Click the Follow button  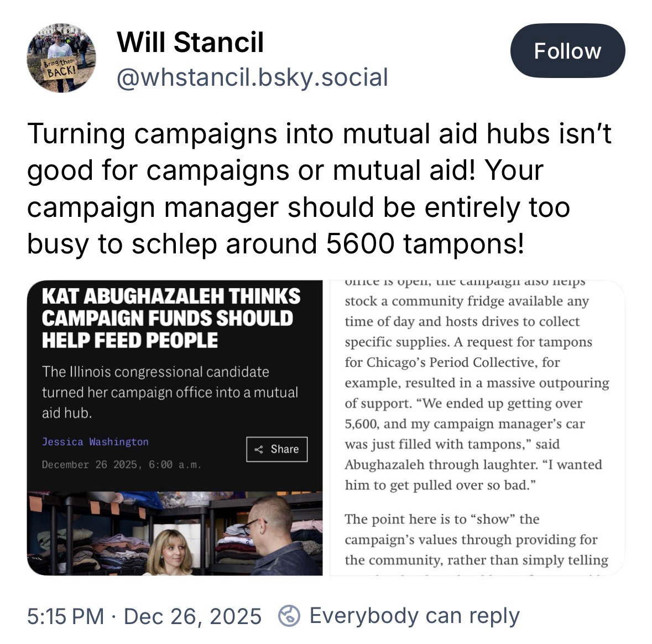[567, 51]
